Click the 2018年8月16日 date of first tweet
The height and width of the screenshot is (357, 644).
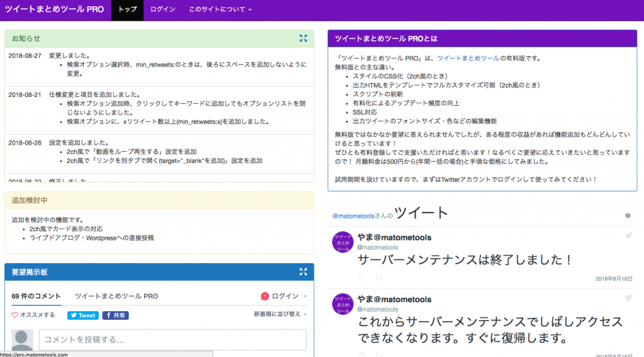[x=614, y=279]
